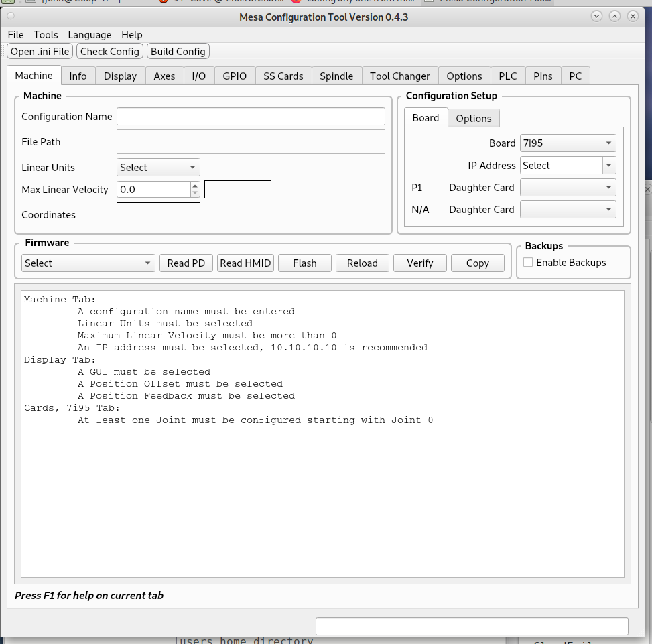Click in the configuration error message text area
This screenshot has height=644, width=652.
pos(323,434)
